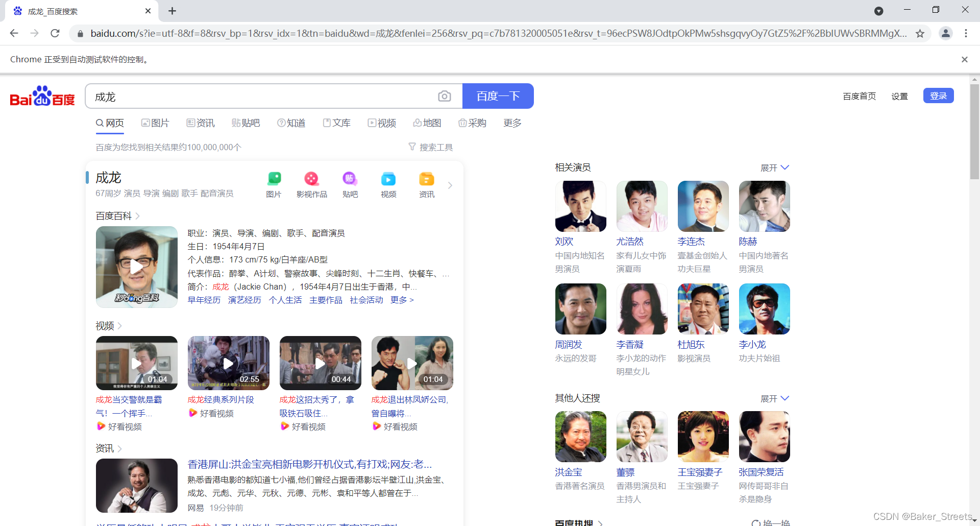Click the 换一换 refresh icon
This screenshot has height=526, width=980.
pyautogui.click(x=756, y=522)
